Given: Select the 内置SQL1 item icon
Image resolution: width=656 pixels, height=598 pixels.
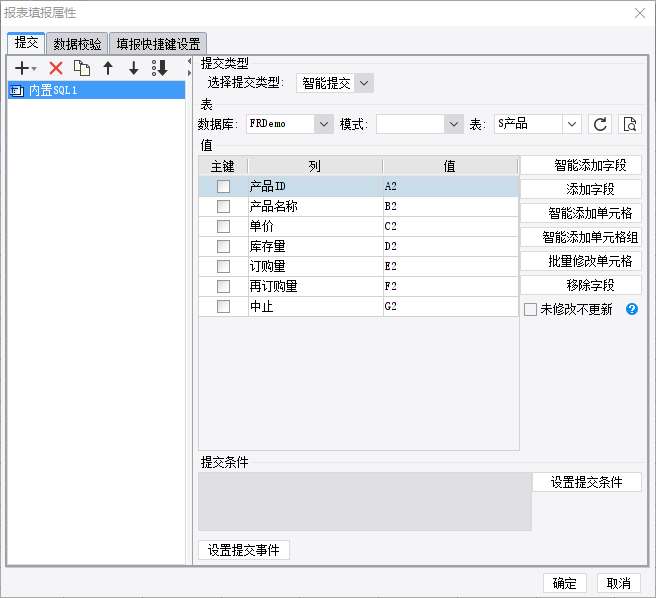Looking at the screenshot, I should [x=17, y=90].
